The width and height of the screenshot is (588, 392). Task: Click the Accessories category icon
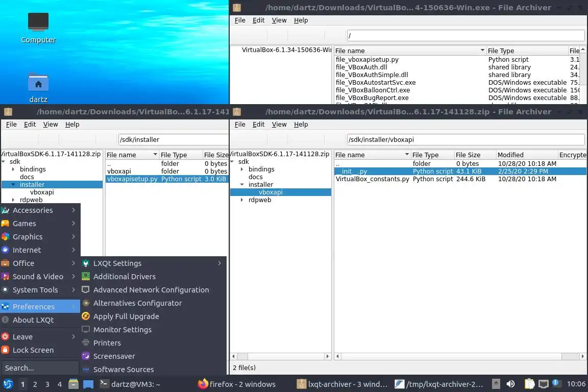click(5, 210)
